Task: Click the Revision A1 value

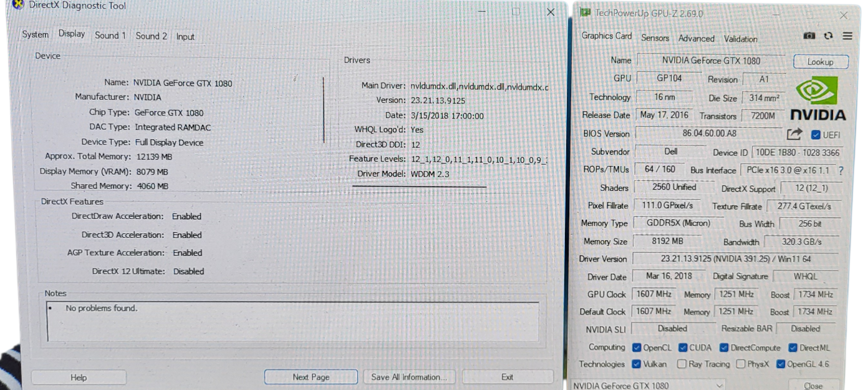Action: pyautogui.click(x=764, y=79)
